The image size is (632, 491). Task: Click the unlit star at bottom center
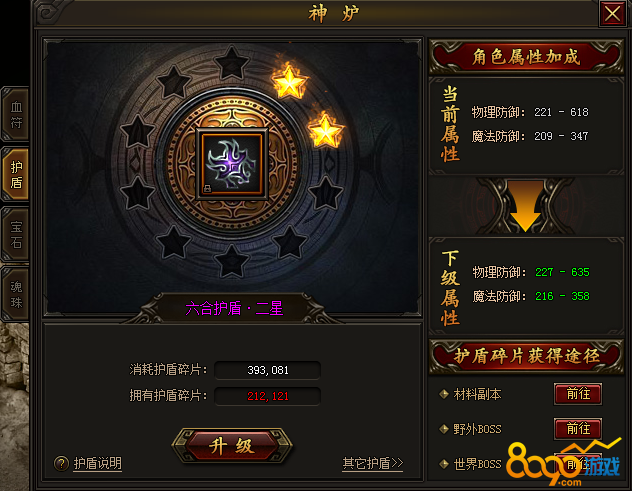coord(231,261)
